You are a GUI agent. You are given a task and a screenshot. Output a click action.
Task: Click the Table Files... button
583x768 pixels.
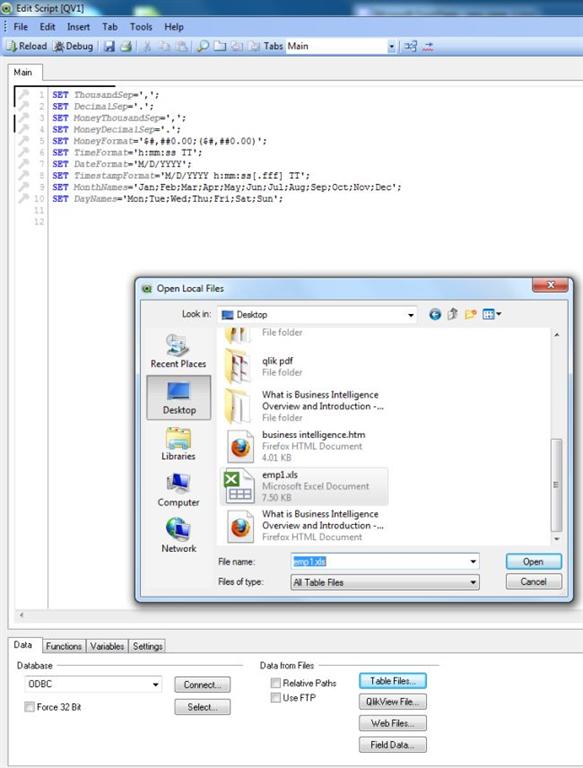pyautogui.click(x=392, y=681)
